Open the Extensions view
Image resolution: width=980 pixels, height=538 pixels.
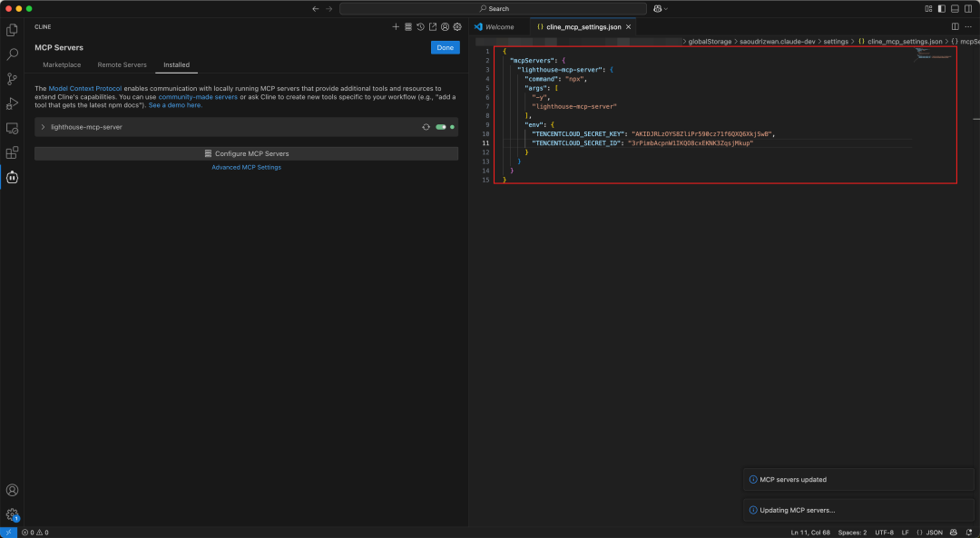click(12, 152)
